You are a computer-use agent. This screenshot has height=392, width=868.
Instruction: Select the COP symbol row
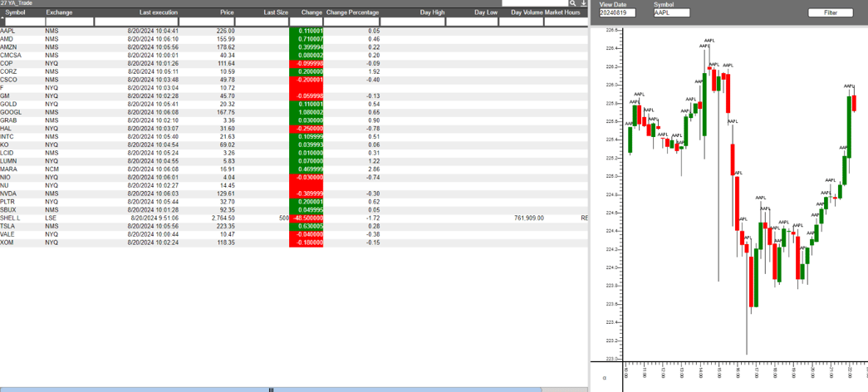[x=293, y=64]
